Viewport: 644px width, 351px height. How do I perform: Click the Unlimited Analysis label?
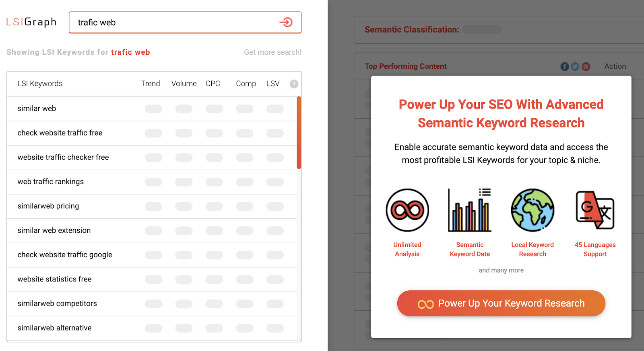point(407,249)
